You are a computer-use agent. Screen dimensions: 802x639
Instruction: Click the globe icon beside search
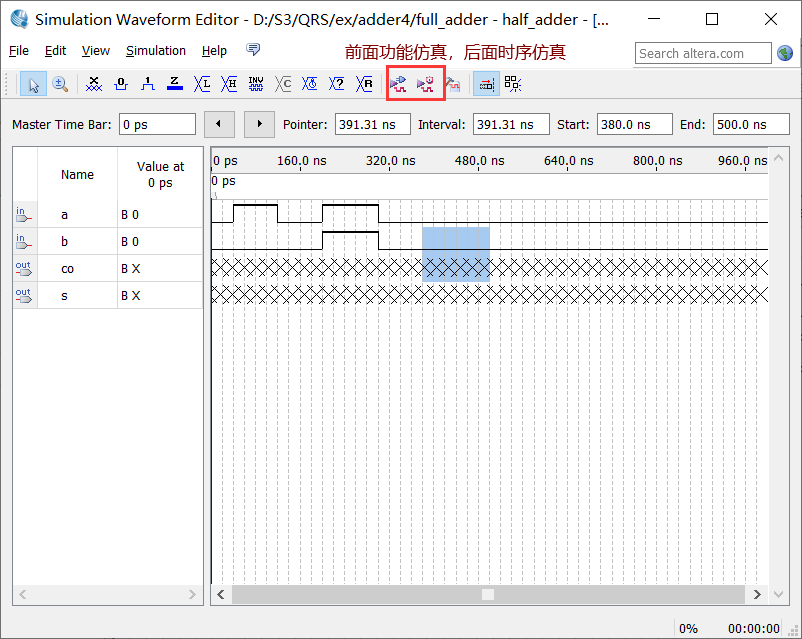[x=785, y=53]
